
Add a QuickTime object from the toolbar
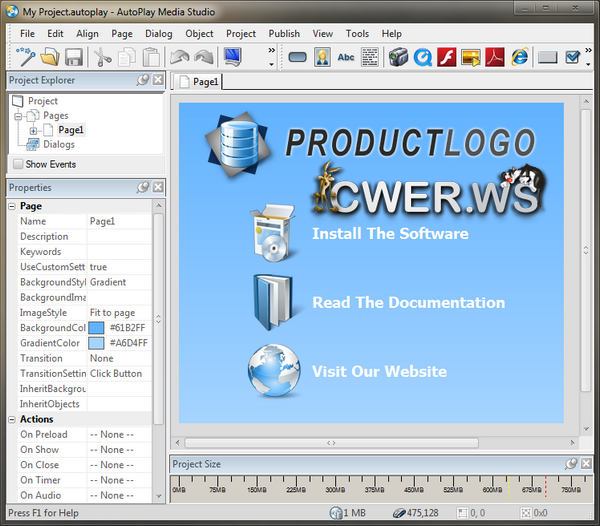click(423, 57)
